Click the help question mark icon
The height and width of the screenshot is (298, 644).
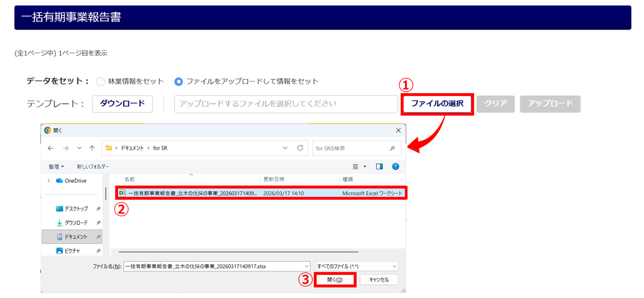click(x=395, y=166)
